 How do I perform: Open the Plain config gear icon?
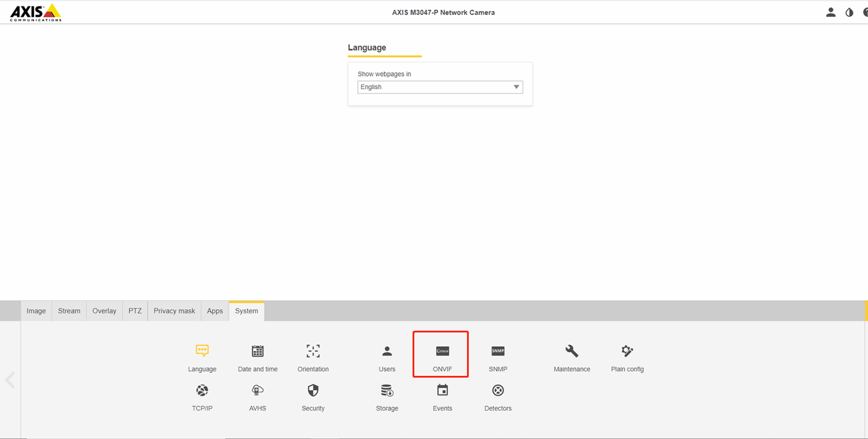[627, 351]
